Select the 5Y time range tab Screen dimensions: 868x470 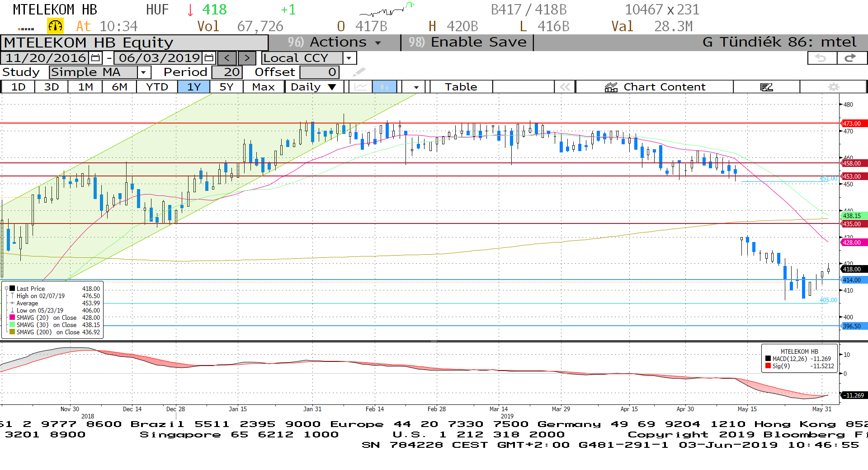pyautogui.click(x=226, y=87)
